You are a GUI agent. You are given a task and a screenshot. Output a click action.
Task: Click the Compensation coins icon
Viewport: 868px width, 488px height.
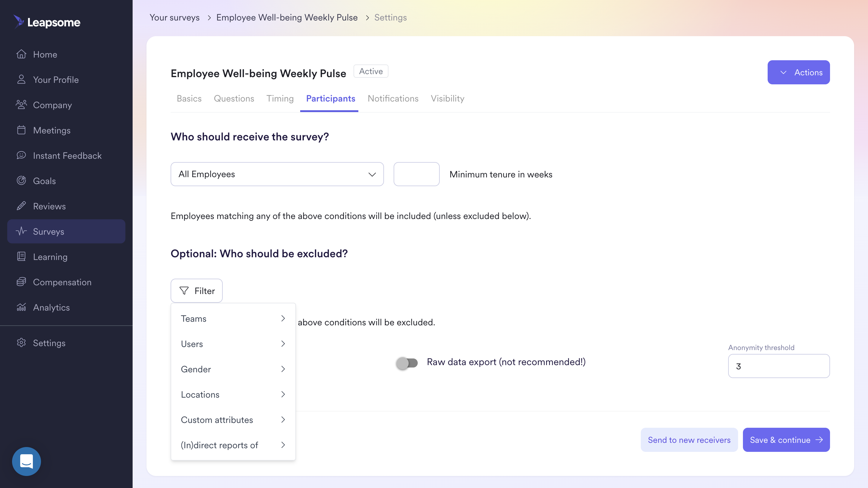pos(21,282)
